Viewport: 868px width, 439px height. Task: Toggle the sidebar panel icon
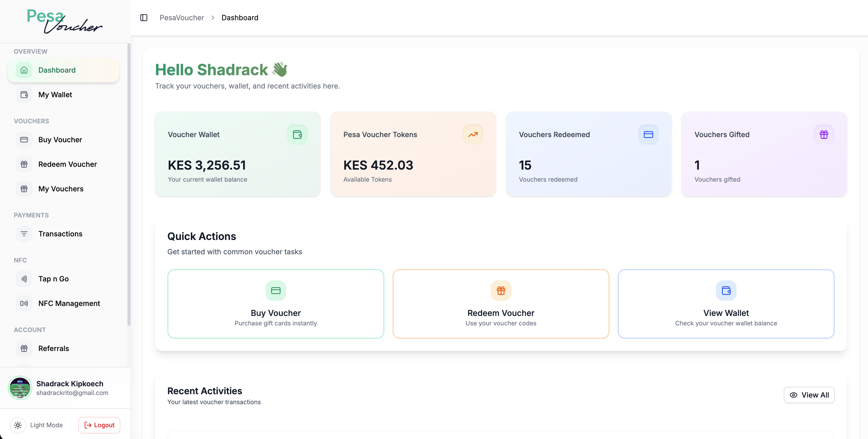click(x=144, y=17)
